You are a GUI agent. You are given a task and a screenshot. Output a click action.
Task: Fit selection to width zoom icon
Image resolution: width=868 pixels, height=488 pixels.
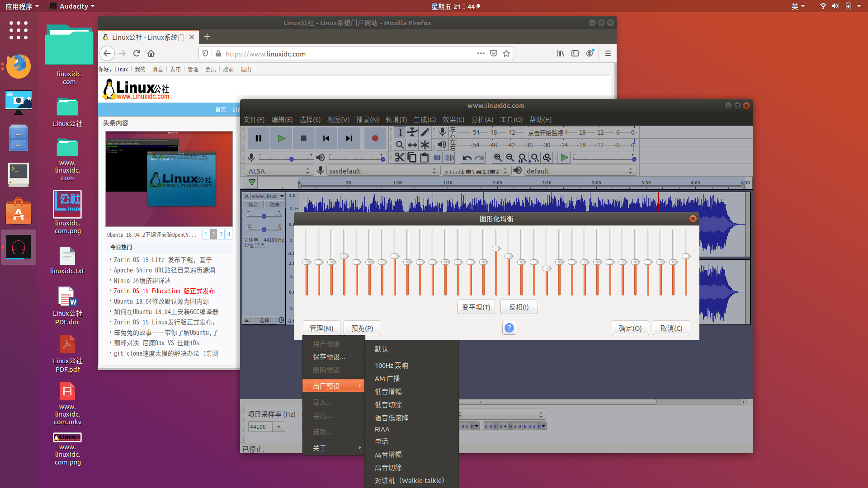click(522, 157)
